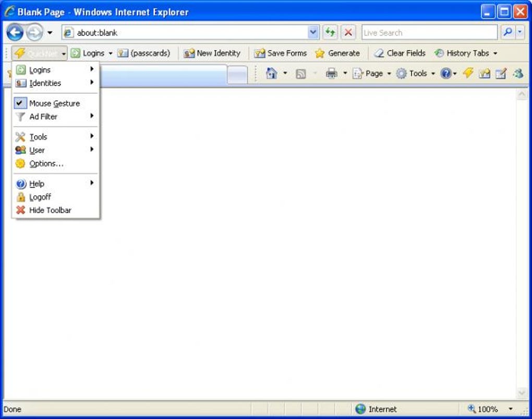The width and height of the screenshot is (532, 419).
Task: Select Logoff from the menu
Action: coord(56,197)
